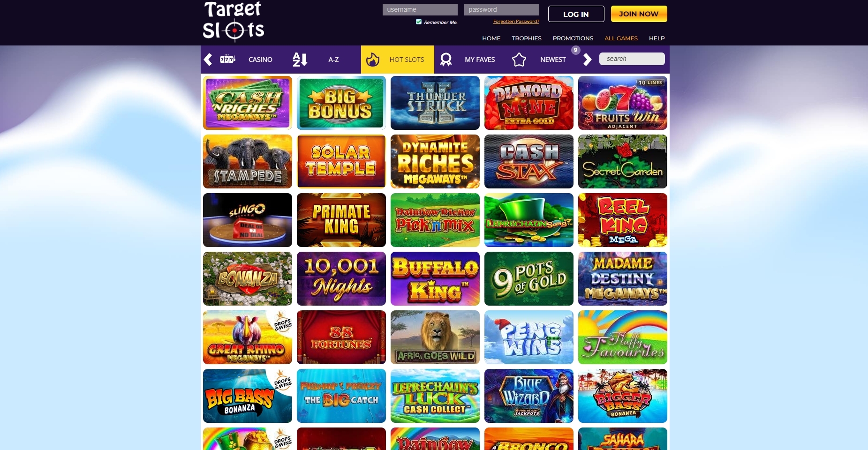Click the Join Now button

(639, 14)
